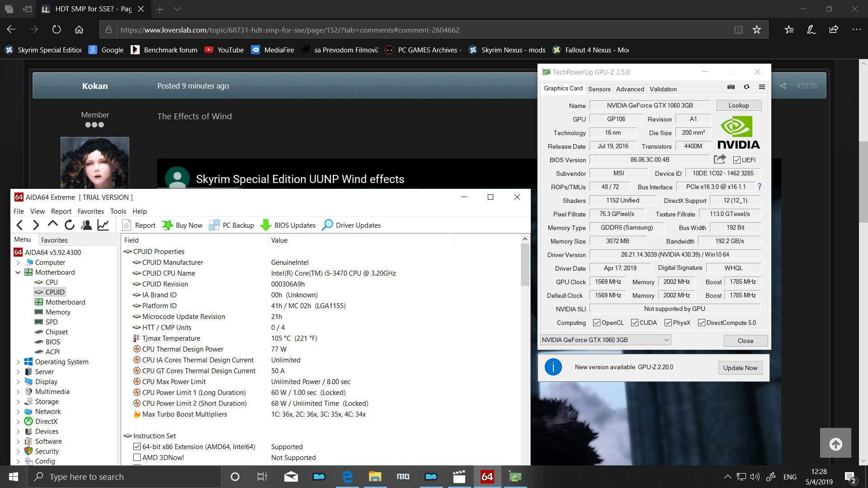Image resolution: width=868 pixels, height=488 pixels.
Task: Go back in AIDA64 navigation toolbar
Action: point(19,225)
